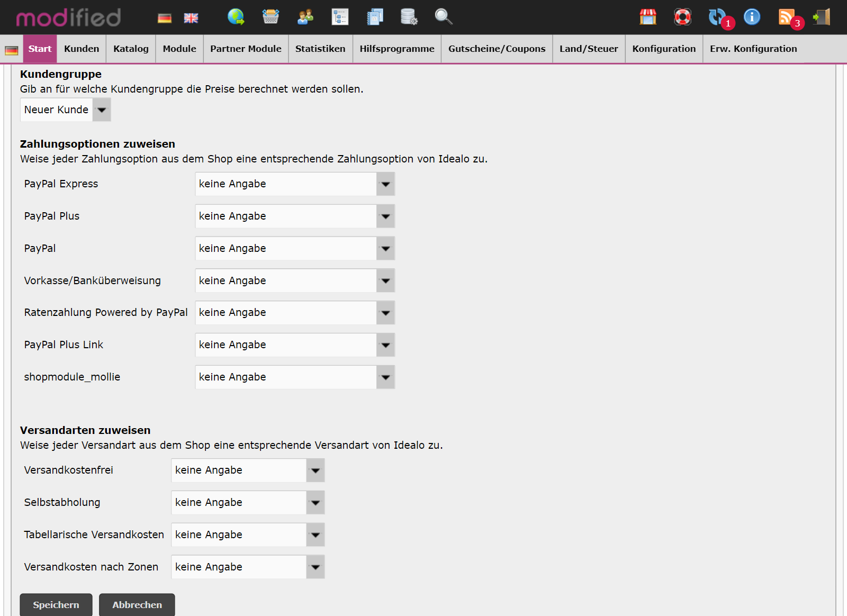Switch to the Statistiken menu tab
Screen dimensions: 847x616
tap(320, 49)
